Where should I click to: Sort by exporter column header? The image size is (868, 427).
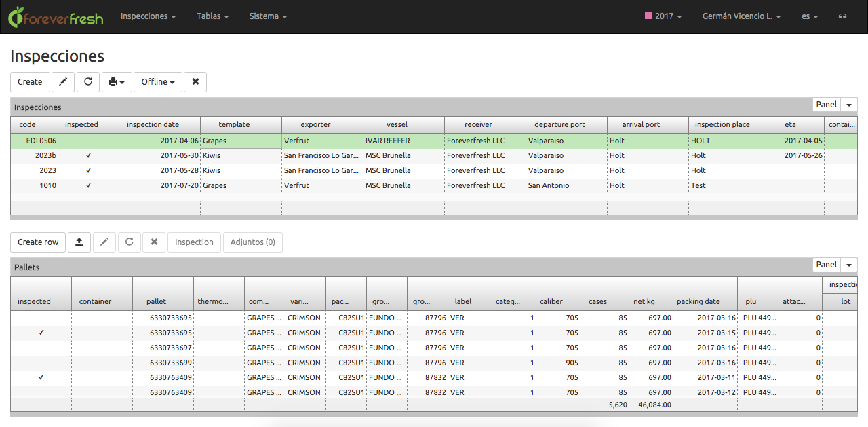click(x=322, y=125)
